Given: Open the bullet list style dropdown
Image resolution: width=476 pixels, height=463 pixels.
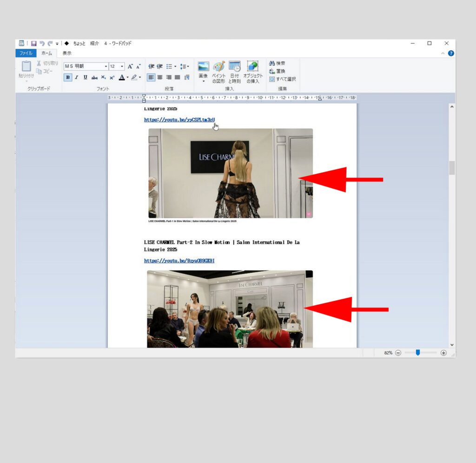Looking at the screenshot, I should [x=175, y=66].
